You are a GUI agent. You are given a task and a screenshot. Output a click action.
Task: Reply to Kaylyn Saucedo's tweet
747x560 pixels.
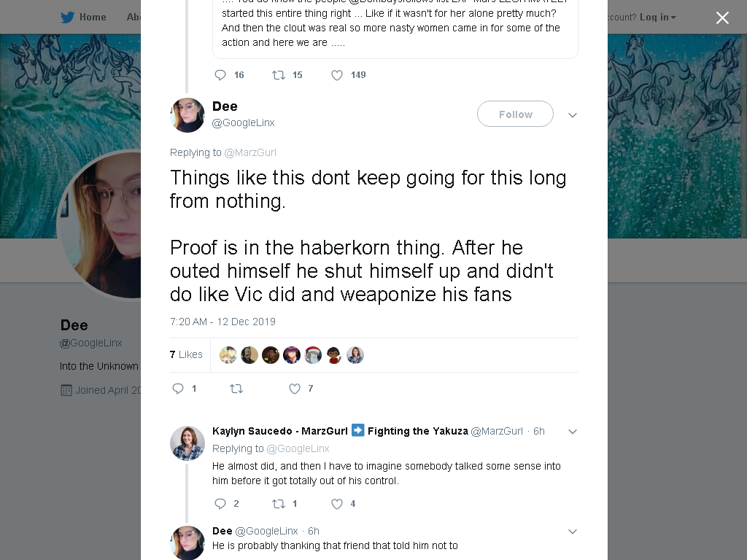point(220,504)
